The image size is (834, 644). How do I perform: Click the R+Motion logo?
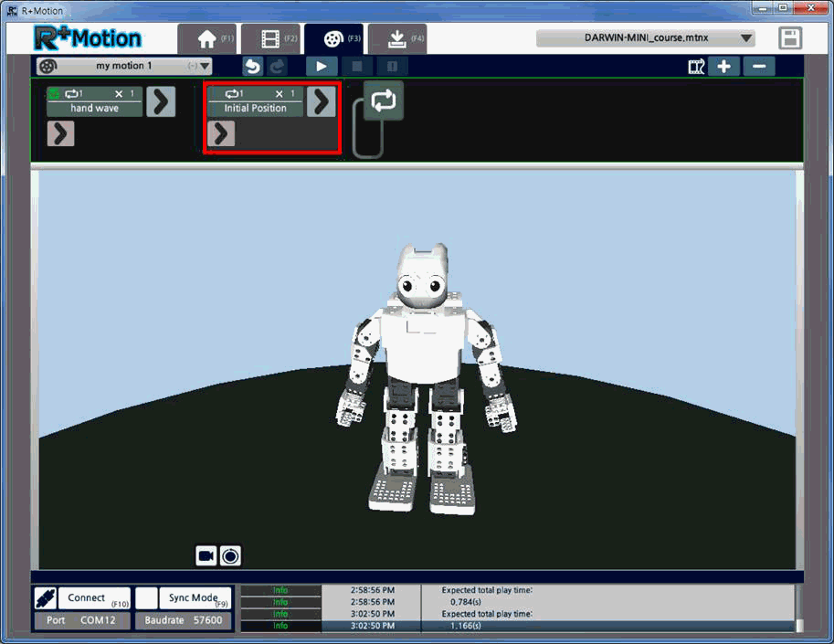pyautogui.click(x=88, y=38)
